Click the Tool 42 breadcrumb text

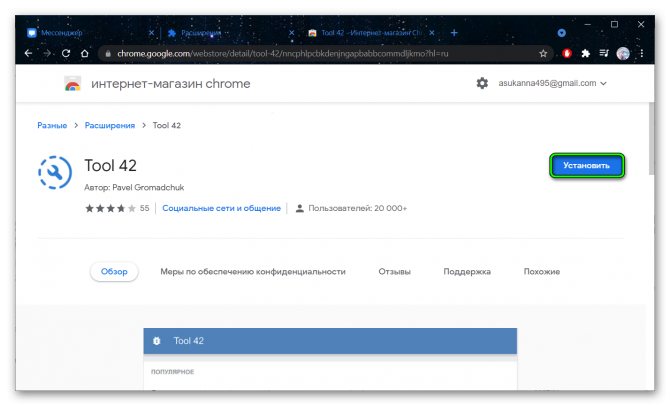[x=167, y=125]
